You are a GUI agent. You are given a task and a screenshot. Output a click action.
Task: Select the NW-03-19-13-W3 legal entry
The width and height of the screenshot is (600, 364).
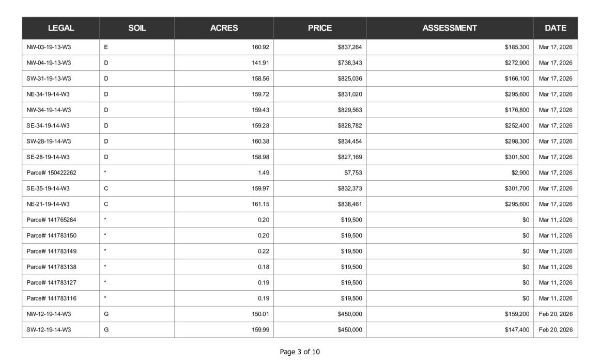(x=49, y=47)
